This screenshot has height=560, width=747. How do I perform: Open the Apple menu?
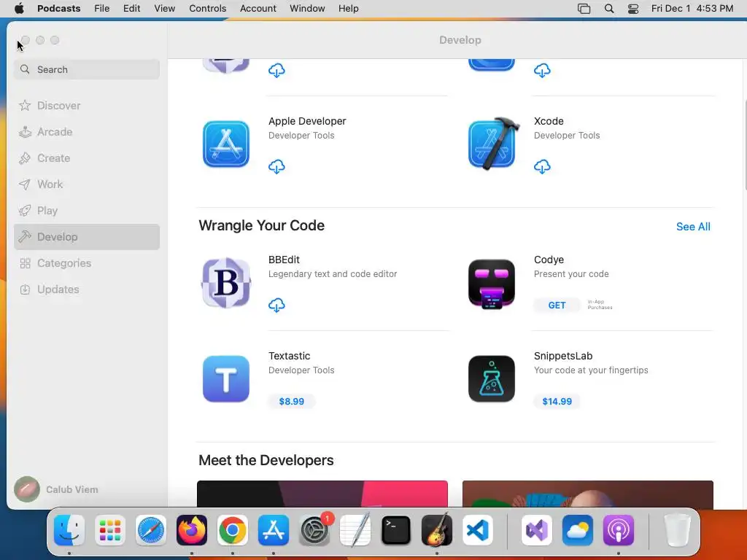point(19,8)
